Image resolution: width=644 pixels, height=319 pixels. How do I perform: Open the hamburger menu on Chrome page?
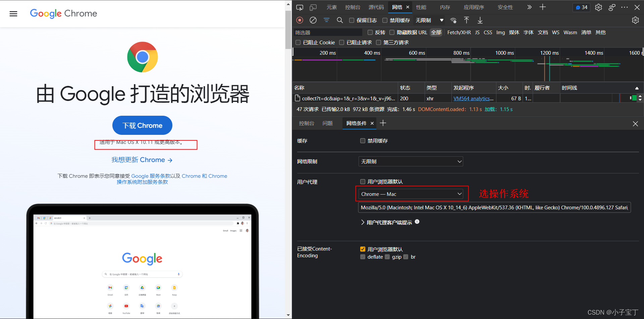[13, 14]
